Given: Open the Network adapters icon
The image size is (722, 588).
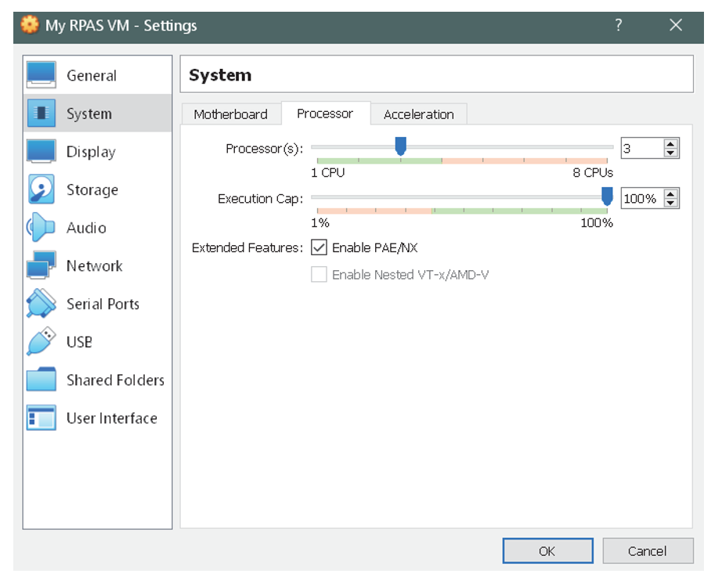Looking at the screenshot, I should [41, 265].
